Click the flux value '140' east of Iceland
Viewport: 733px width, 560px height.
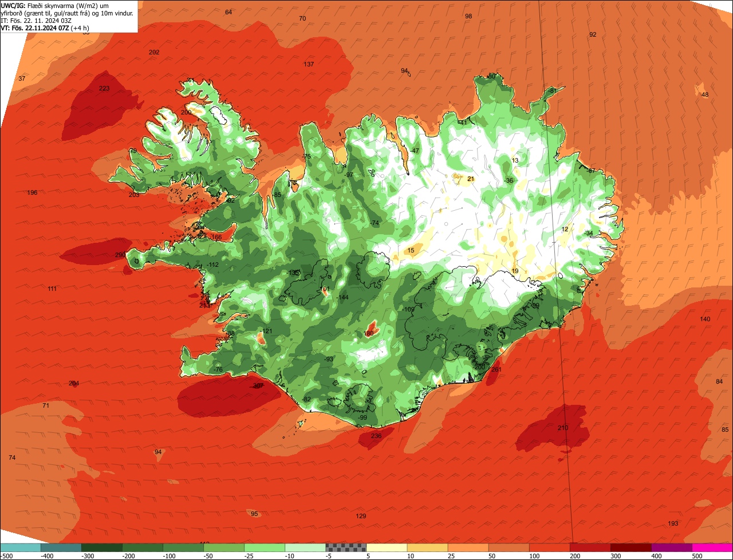tap(705, 320)
